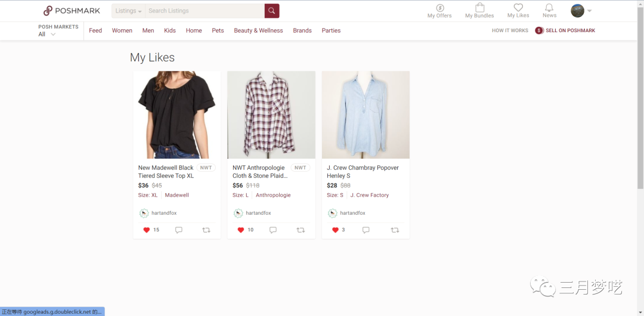Viewport: 644px width, 316px height.
Task: Click the Madewell brand link
Action: coord(177,195)
